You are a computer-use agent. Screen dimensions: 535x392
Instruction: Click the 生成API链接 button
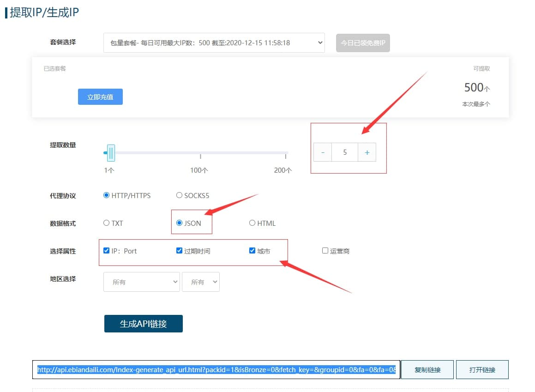coord(143,323)
